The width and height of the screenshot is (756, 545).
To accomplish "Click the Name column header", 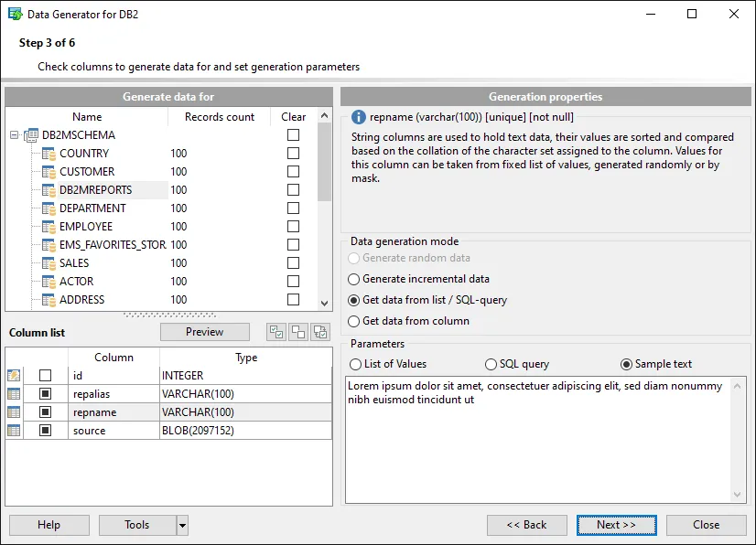I will point(87,117).
